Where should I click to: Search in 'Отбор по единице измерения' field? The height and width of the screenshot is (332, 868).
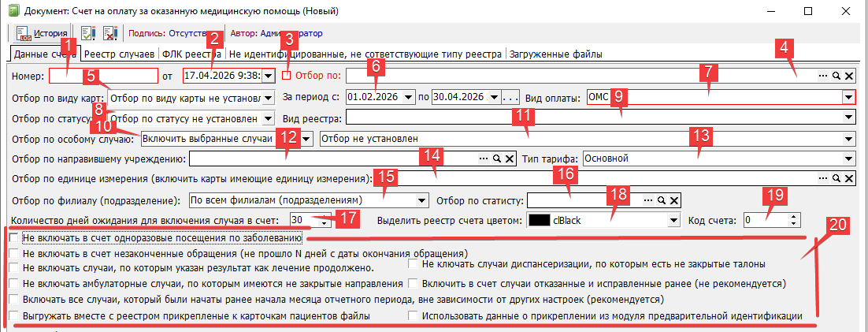click(x=836, y=179)
